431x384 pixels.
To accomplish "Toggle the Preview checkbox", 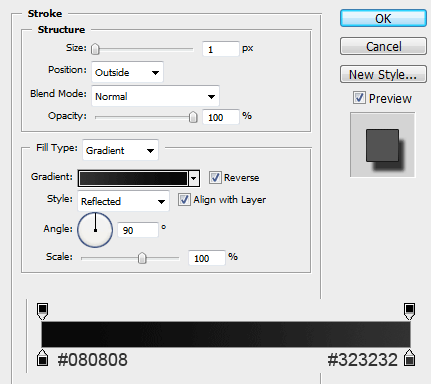I will (359, 98).
